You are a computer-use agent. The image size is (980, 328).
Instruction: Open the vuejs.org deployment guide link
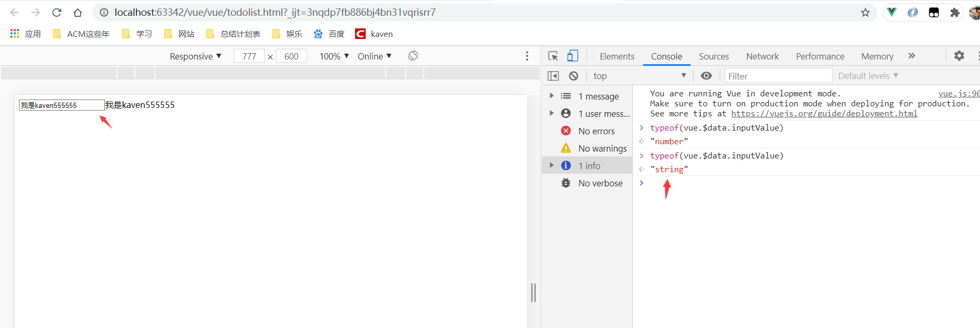coord(824,114)
